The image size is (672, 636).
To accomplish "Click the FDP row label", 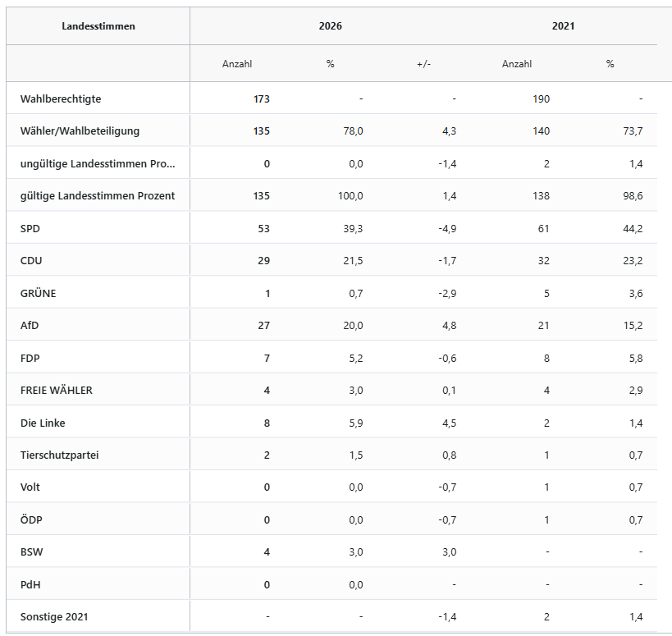I will (30, 358).
